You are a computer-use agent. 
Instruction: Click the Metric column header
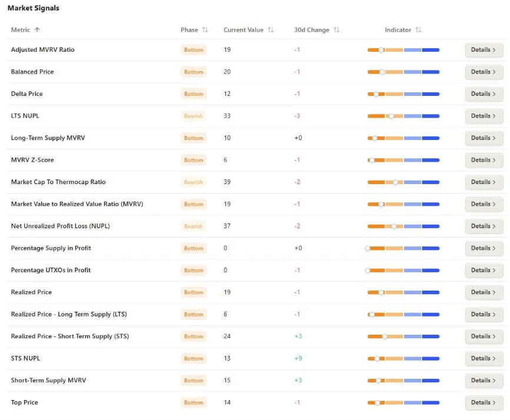21,30
